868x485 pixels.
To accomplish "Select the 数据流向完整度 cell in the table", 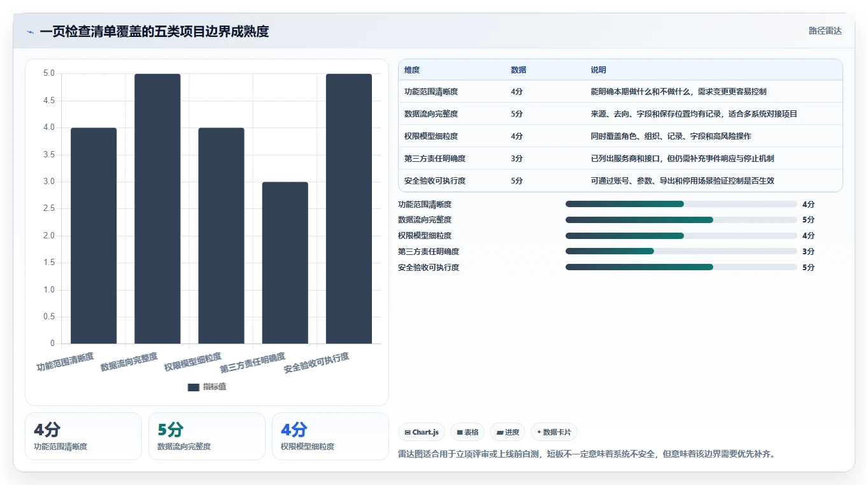I will (431, 114).
